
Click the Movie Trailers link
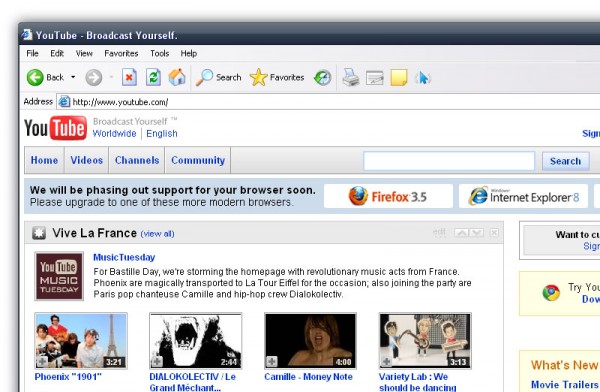point(564,384)
